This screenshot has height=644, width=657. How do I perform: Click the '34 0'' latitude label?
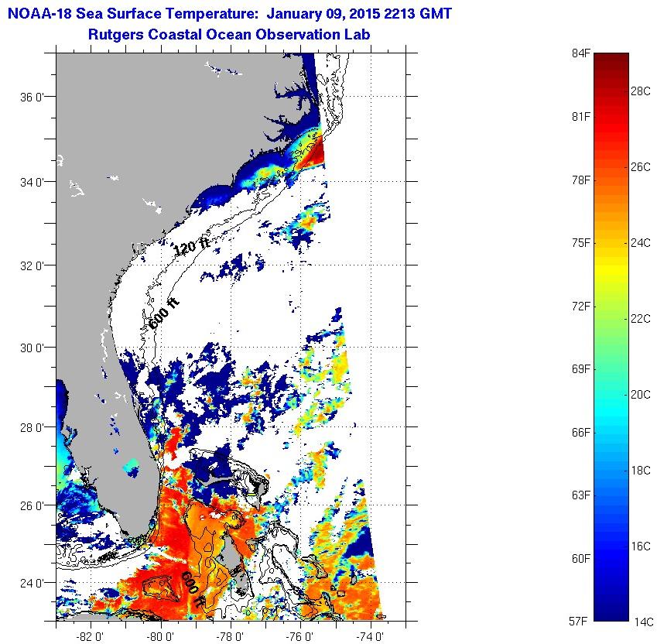click(32, 182)
